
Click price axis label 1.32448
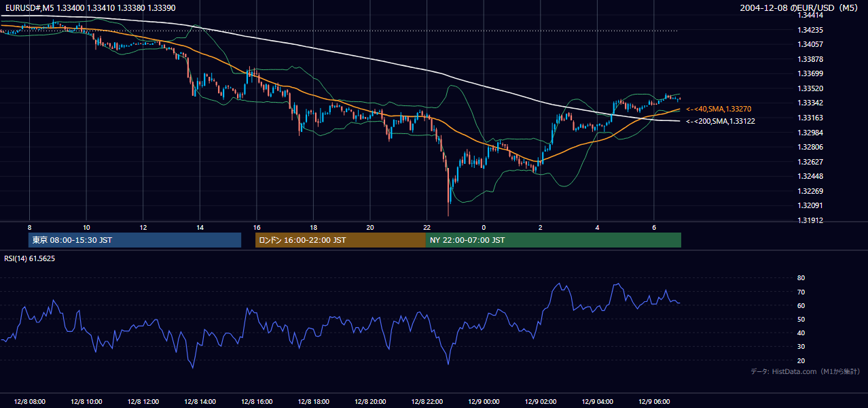[812, 176]
